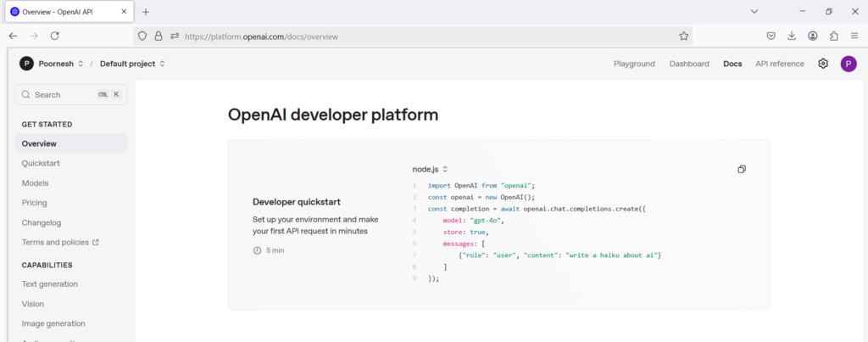Select Docs in top navigation
Image resolution: width=868 pixels, height=342 pixels.
click(x=732, y=64)
